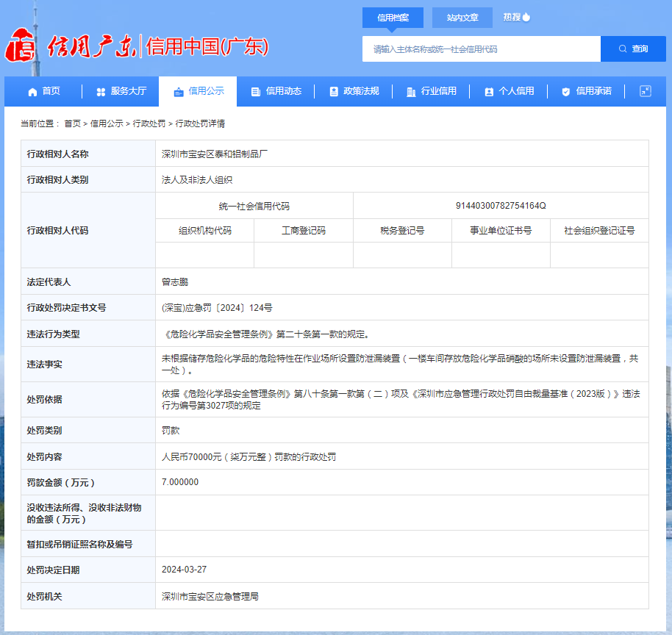The image size is (672, 635).
Task: Click authority 深圳市宝安区应急管理局
Action: 210,597
